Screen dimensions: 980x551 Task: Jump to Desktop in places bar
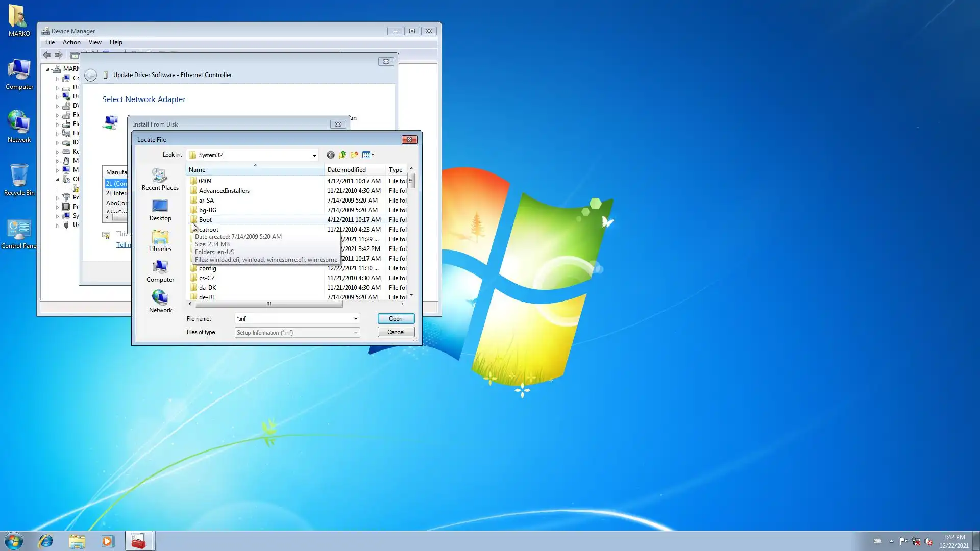160,210
